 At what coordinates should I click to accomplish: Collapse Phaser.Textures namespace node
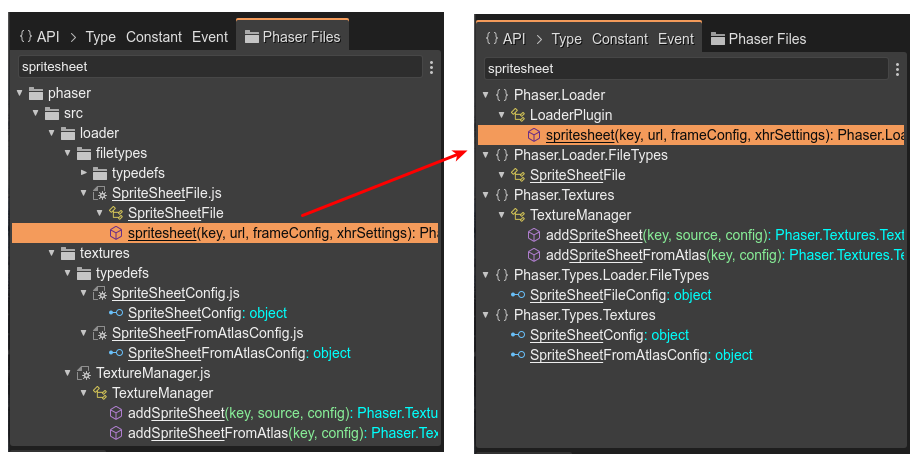click(x=486, y=195)
